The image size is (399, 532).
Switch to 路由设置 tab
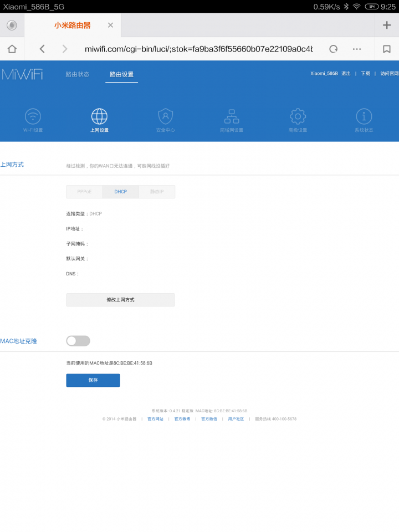(121, 74)
